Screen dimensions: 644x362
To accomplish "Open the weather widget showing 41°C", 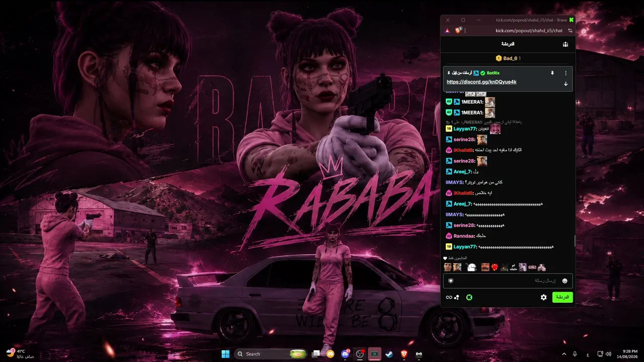I will pyautogui.click(x=21, y=354).
